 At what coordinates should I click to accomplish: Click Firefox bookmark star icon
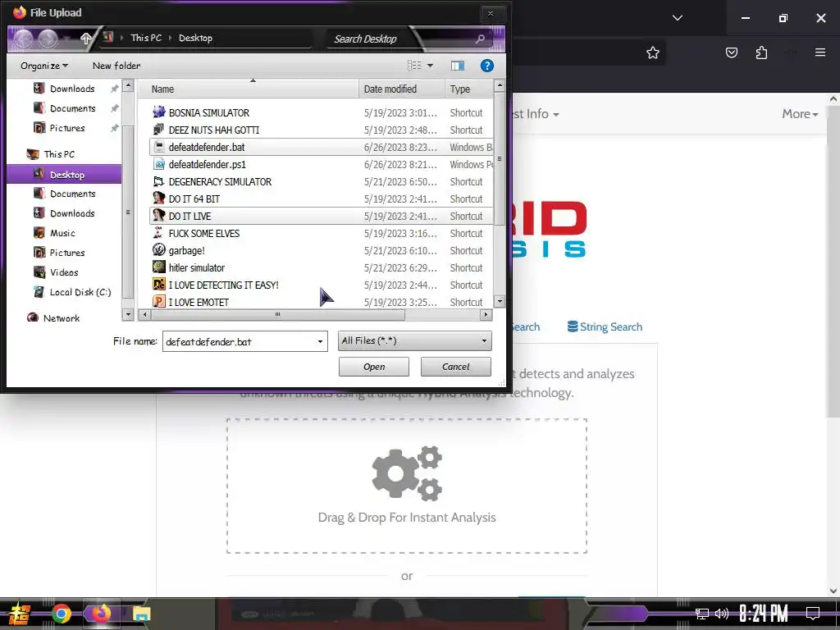[x=652, y=52]
